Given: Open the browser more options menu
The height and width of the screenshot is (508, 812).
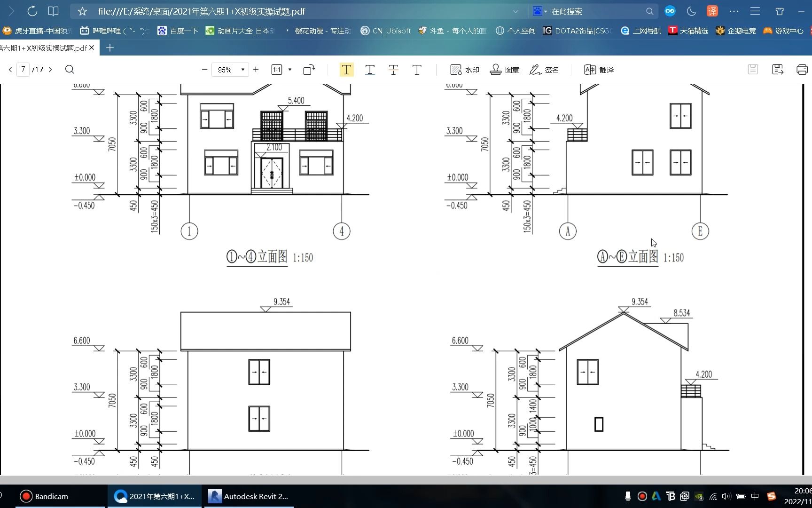Looking at the screenshot, I should tap(734, 11).
